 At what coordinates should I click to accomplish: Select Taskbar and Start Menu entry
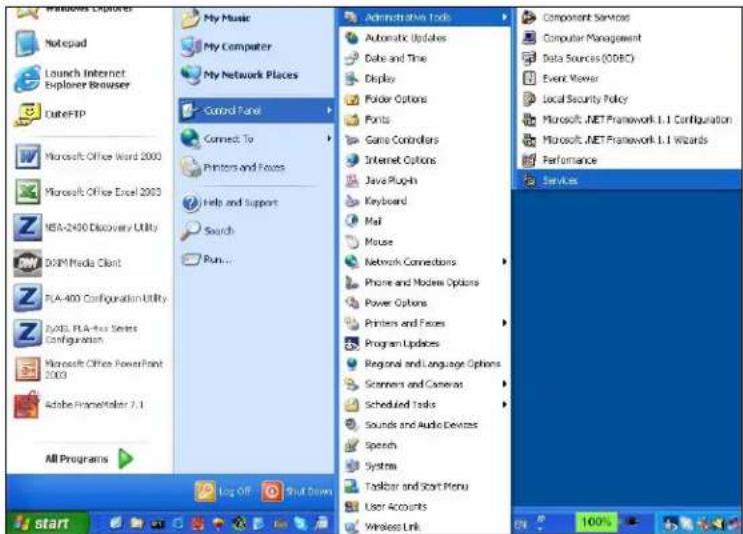click(x=425, y=486)
